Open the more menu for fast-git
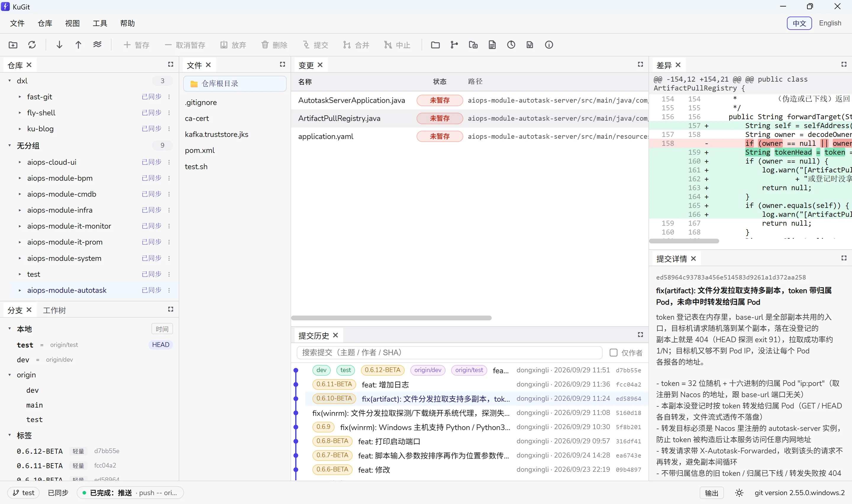Screen dimensions: 852x504 tap(169, 97)
